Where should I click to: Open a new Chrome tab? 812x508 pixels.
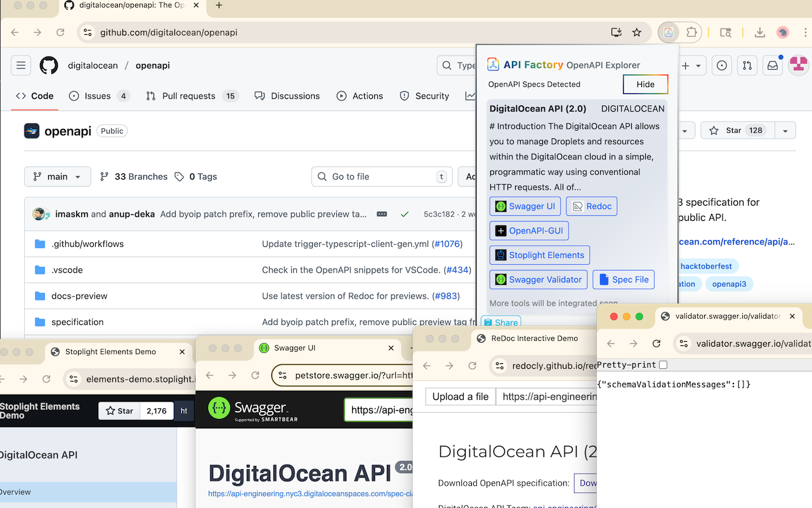click(219, 6)
